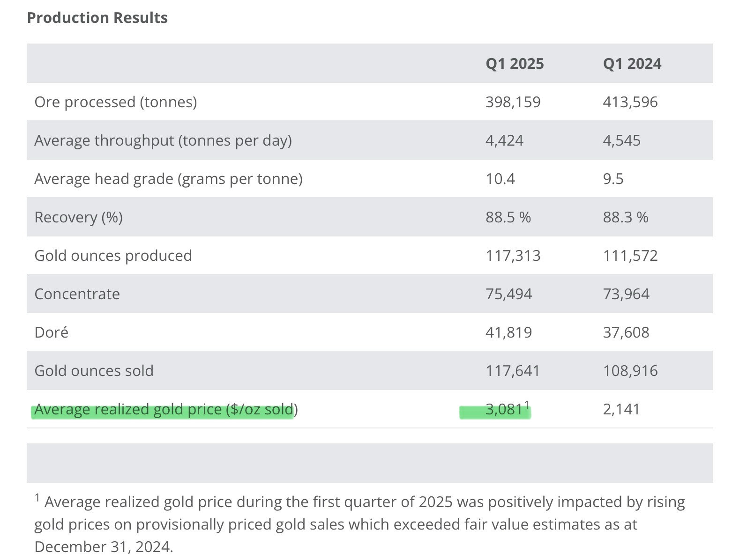Image resolution: width=747 pixels, height=560 pixels.
Task: Click the Gold ounces produced label
Action: [x=113, y=256]
